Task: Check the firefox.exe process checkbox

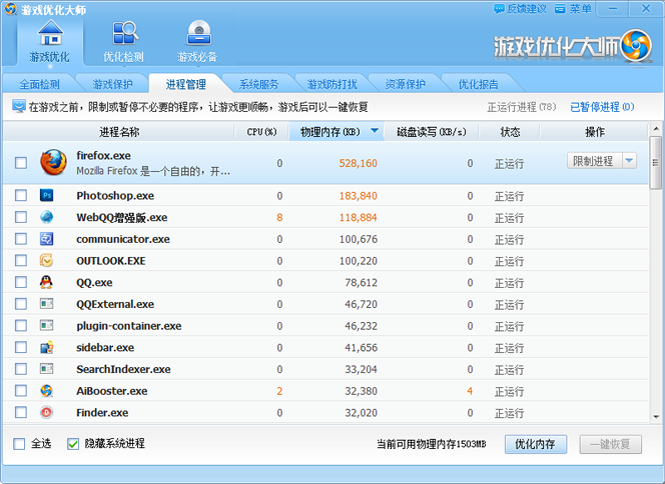Action: pos(21,163)
